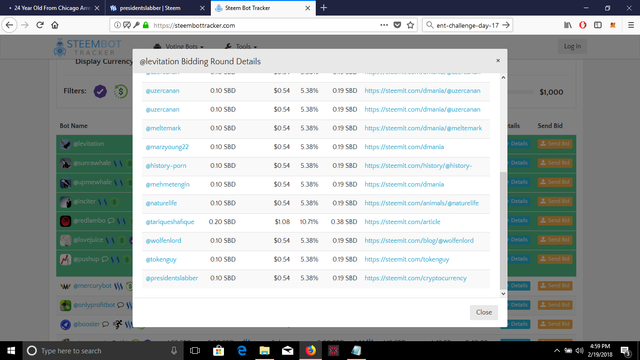Image resolution: width=640 pixels, height=360 pixels.
Task: Open the @tokenguy user link
Action: (x=161, y=260)
